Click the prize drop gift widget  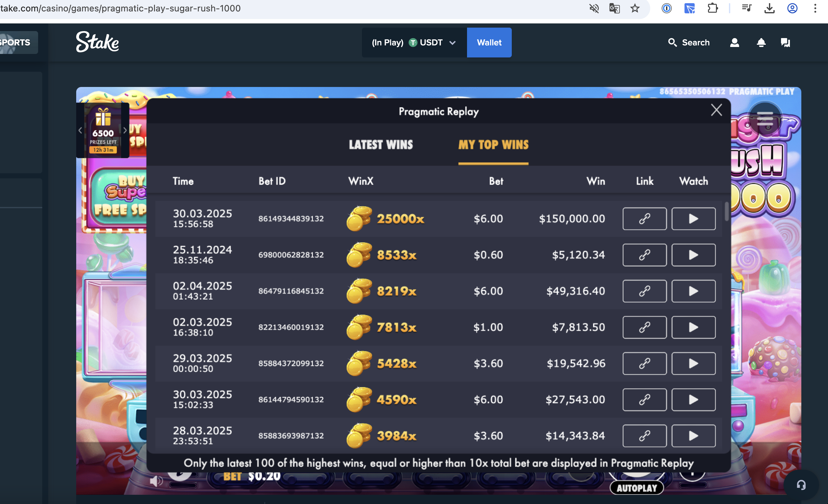[x=103, y=130]
